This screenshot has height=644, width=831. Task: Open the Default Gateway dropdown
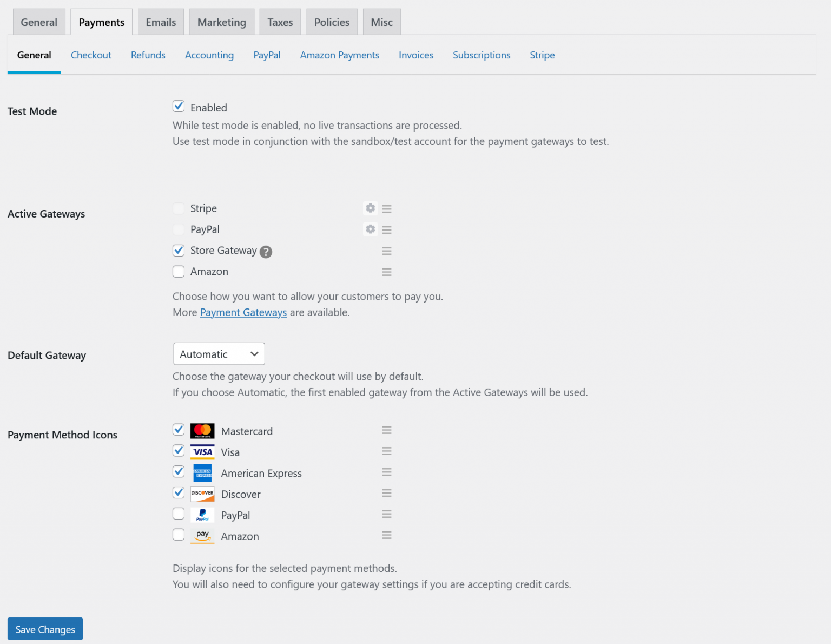pyautogui.click(x=219, y=353)
